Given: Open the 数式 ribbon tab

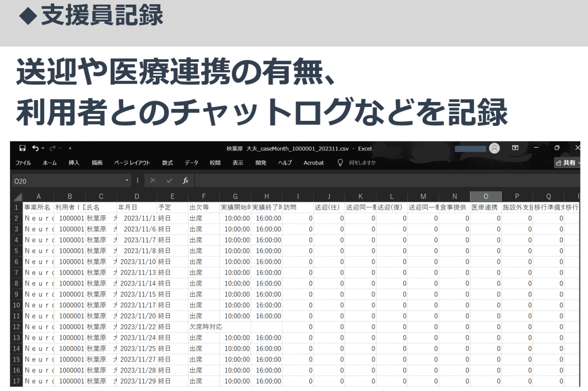Looking at the screenshot, I should click(168, 163).
